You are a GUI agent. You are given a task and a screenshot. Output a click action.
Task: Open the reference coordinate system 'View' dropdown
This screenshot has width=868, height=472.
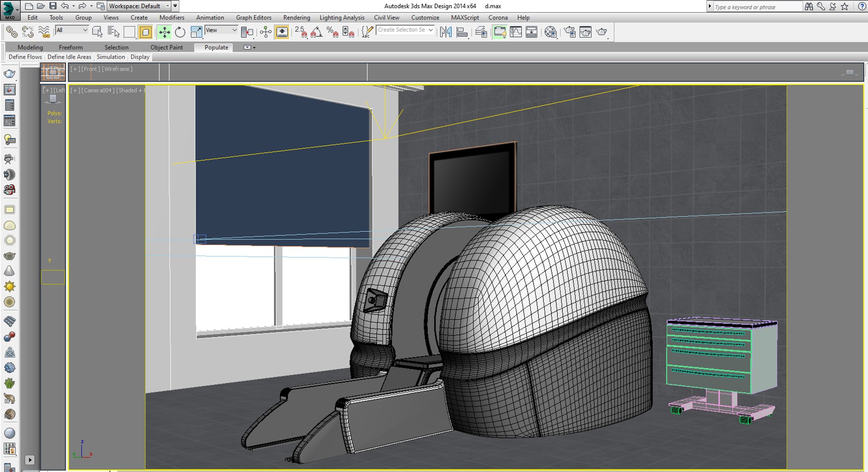pyautogui.click(x=222, y=30)
